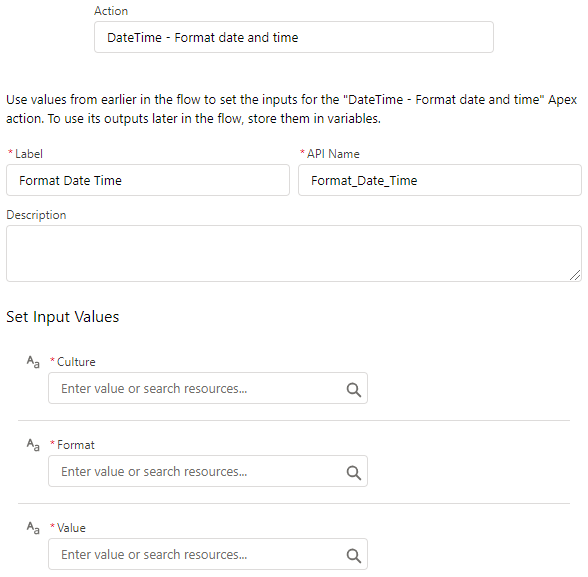The image size is (588, 577).
Task: Open the Value resource picker input
Action: [x=208, y=555]
